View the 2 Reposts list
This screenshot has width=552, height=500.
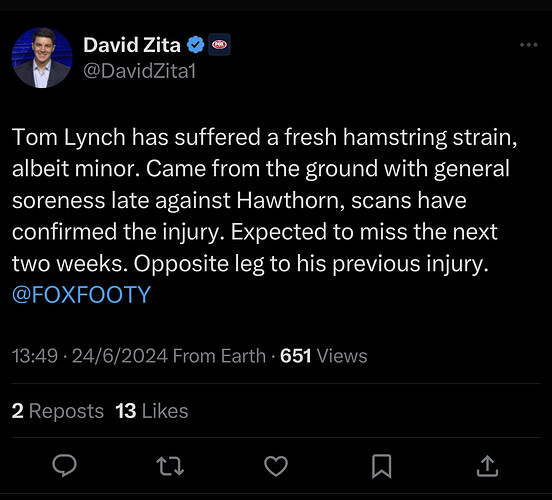(58, 411)
